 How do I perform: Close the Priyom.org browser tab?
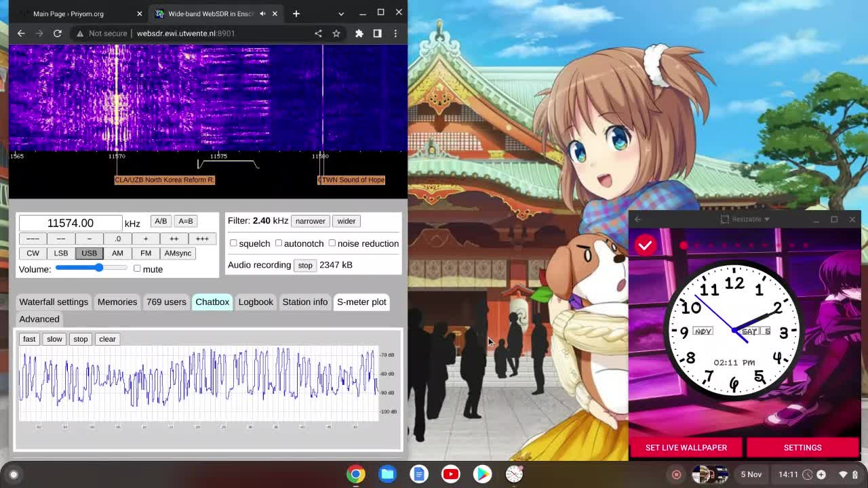[140, 14]
